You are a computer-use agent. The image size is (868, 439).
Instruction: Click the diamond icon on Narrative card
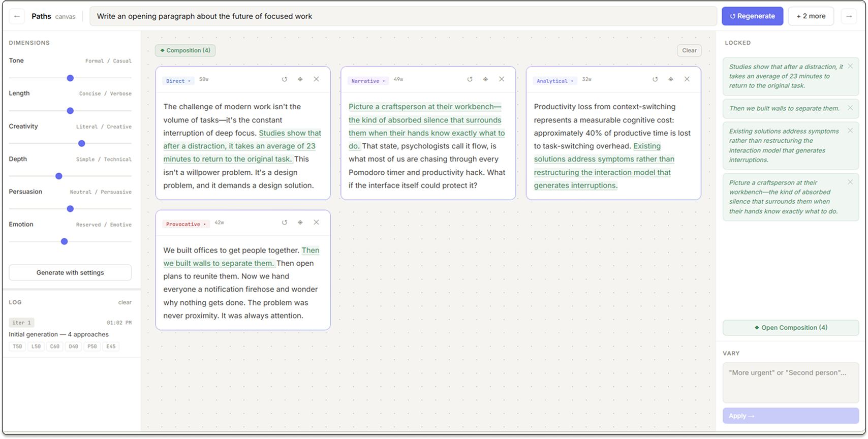(485, 79)
